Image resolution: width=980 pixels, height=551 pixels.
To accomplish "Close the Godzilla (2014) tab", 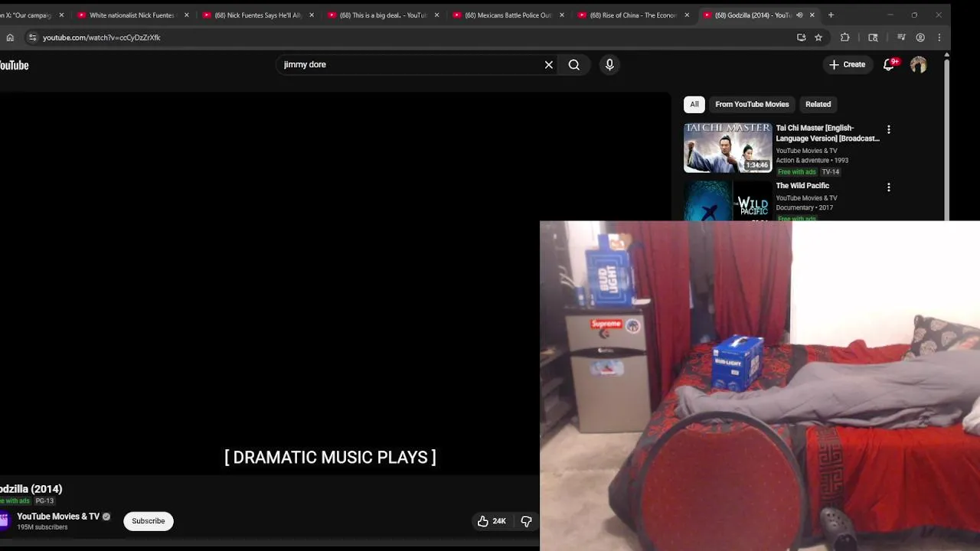I will (812, 15).
